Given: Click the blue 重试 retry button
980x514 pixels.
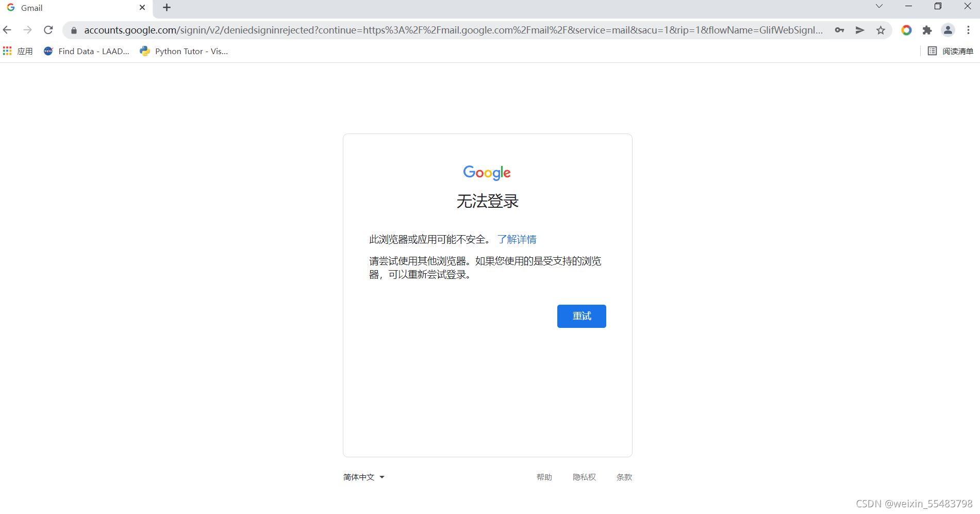Looking at the screenshot, I should [582, 316].
